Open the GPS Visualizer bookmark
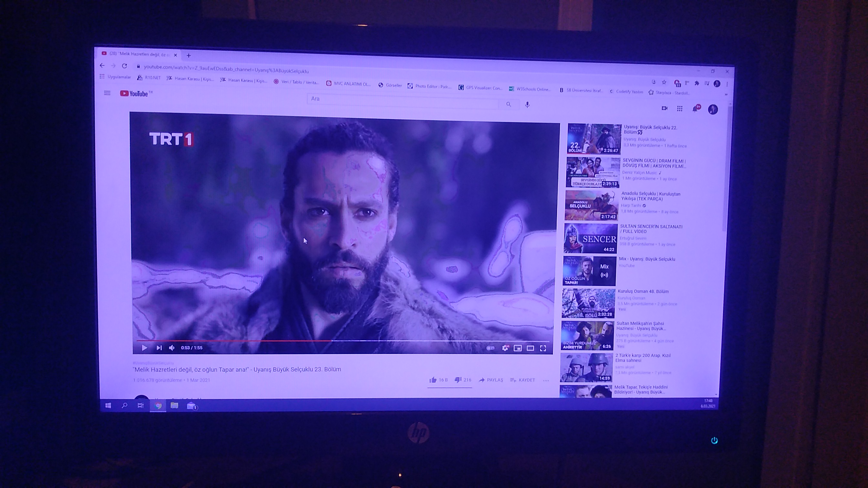 pyautogui.click(x=480, y=88)
